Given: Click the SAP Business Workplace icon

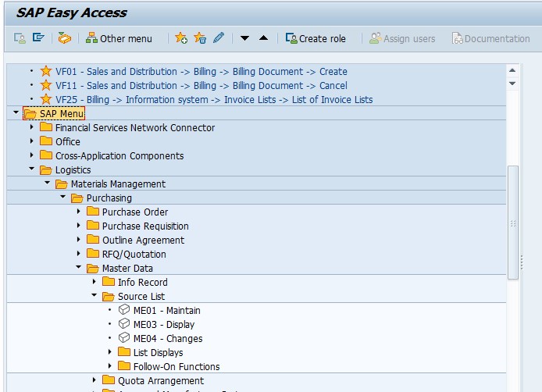Looking at the screenshot, I should (x=64, y=38).
